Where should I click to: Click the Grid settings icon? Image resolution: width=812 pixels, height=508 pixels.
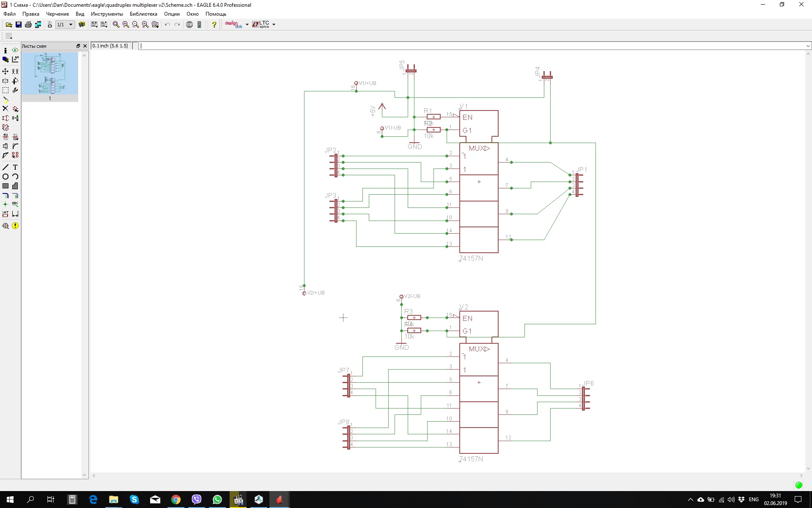coord(9,36)
